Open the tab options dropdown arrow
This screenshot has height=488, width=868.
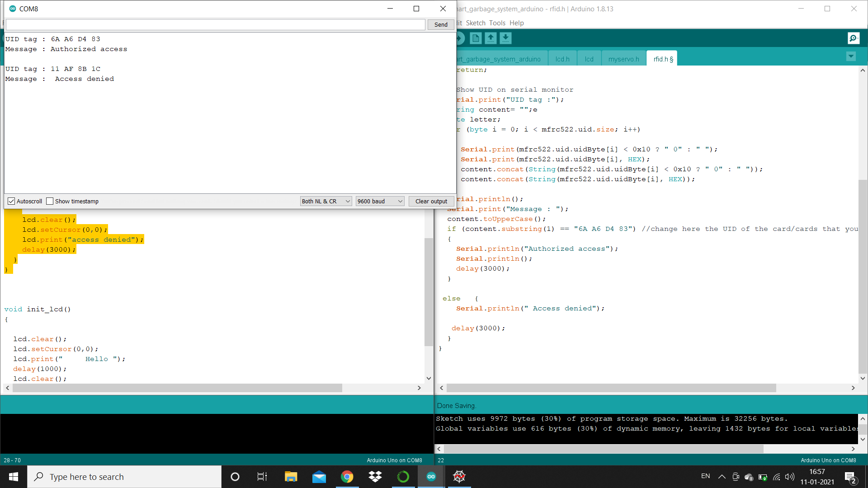pyautogui.click(x=851, y=56)
